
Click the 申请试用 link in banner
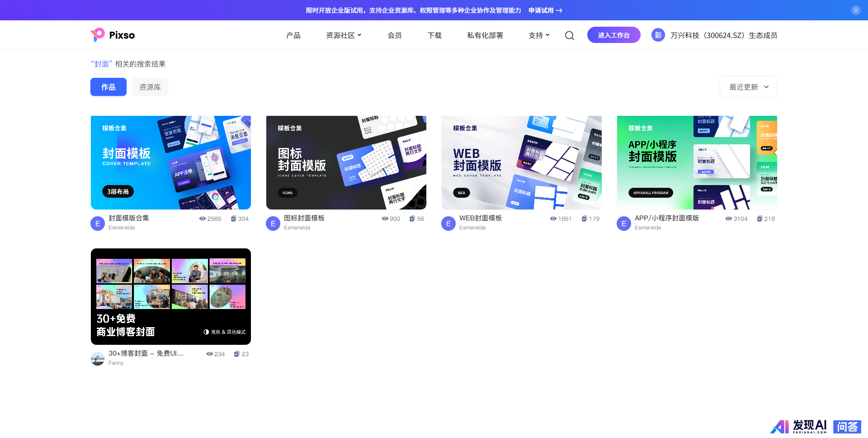tap(545, 10)
